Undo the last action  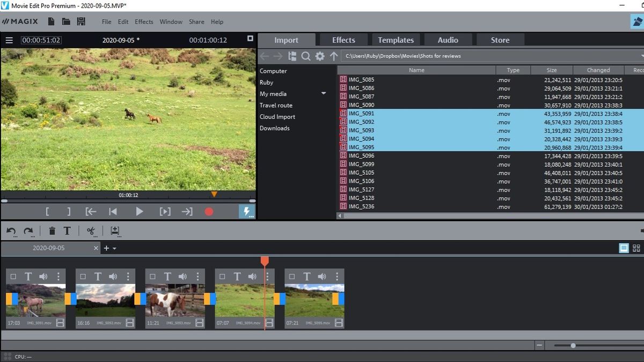[x=11, y=231]
